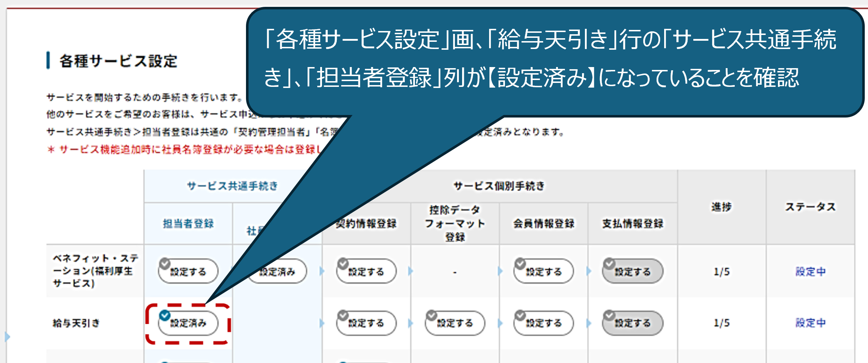
Task: Click the blue arrow at left page edge
Action: 7,337
